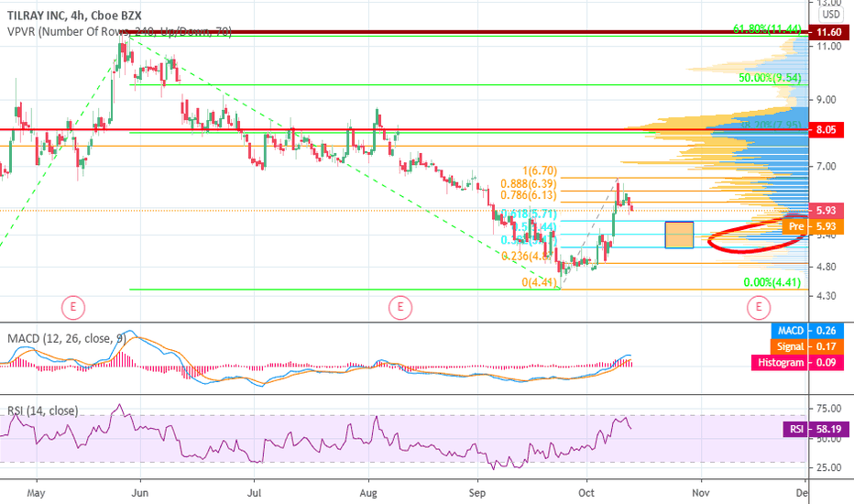Click the MACD (12, 26, close, 9) legend

[x=67, y=339]
